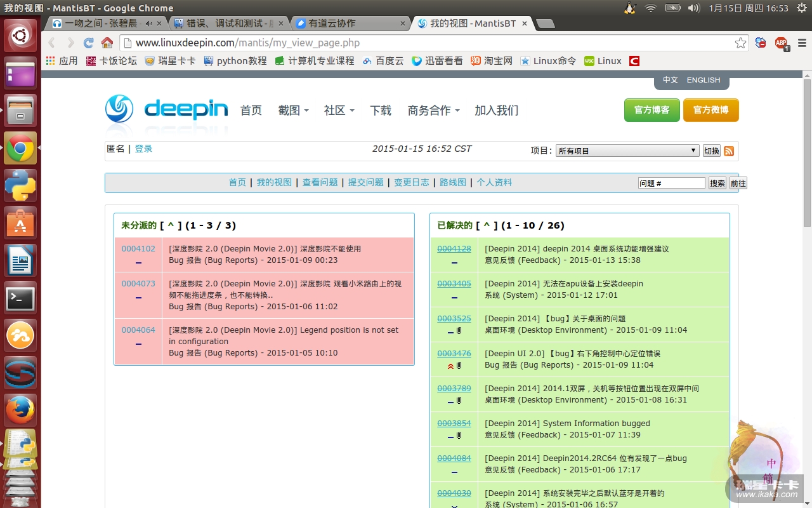Image resolution: width=812 pixels, height=508 pixels.
Task: Launch the Terminal from the launcher
Action: click(x=20, y=298)
